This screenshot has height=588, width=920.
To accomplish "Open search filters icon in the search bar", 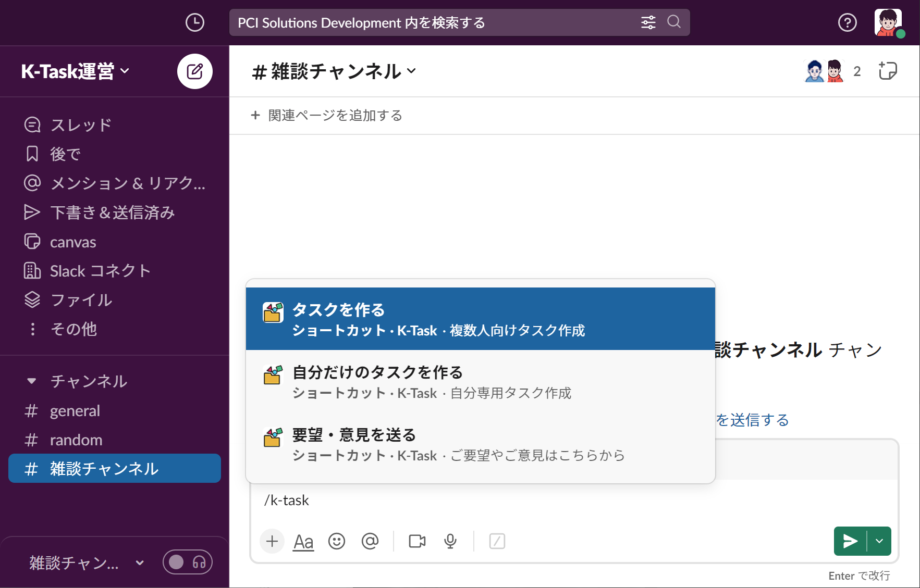I will point(648,22).
